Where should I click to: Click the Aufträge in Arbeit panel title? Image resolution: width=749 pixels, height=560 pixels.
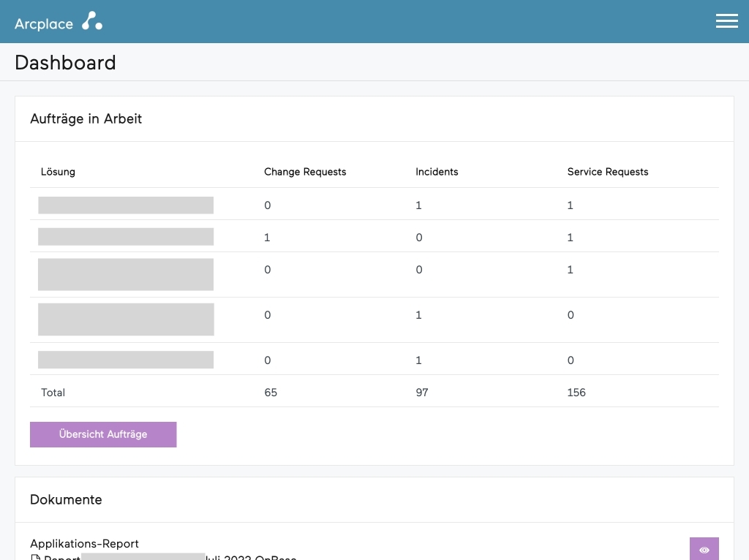86,119
